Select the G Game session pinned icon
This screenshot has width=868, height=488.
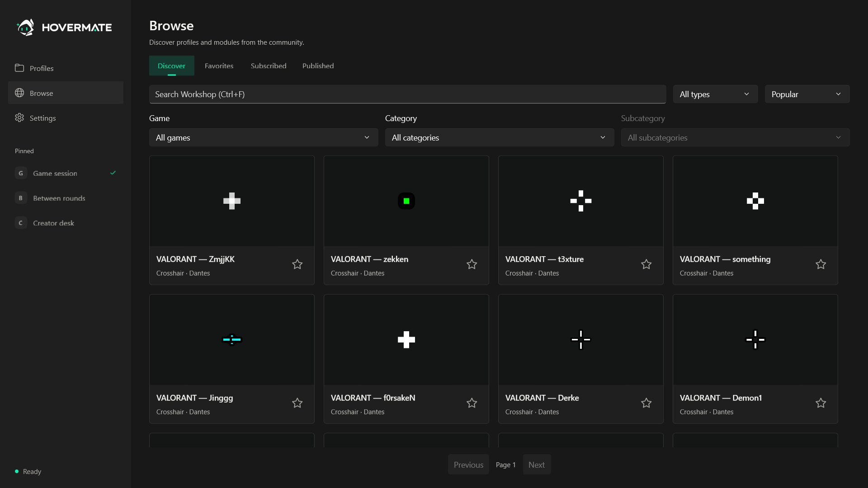click(x=21, y=173)
